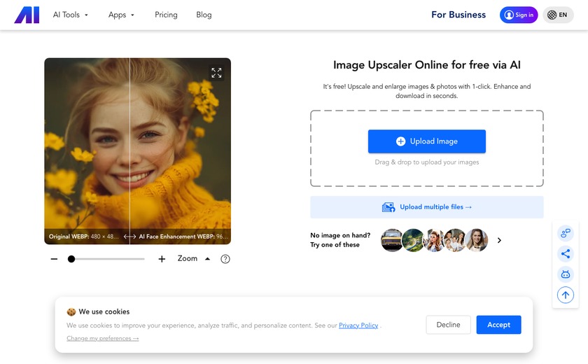Screen dimensions: 588x364
Task: Open the question mark help icon
Action: (x=225, y=259)
